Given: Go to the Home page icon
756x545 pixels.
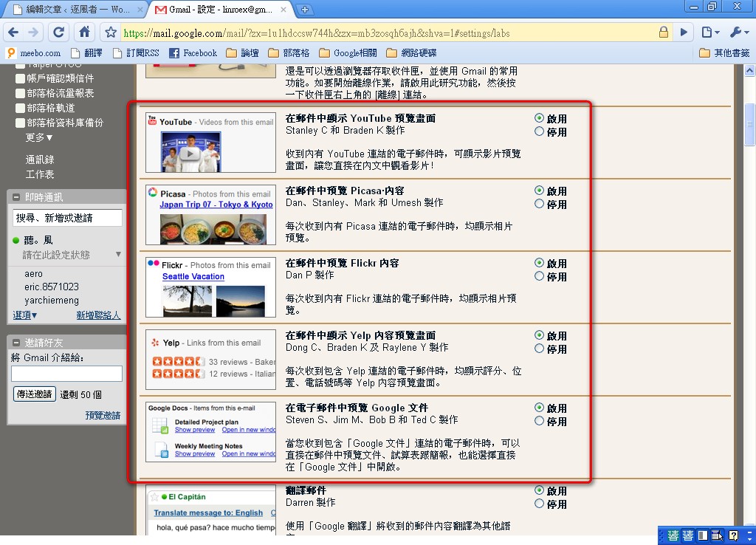Looking at the screenshot, I should (x=84, y=32).
